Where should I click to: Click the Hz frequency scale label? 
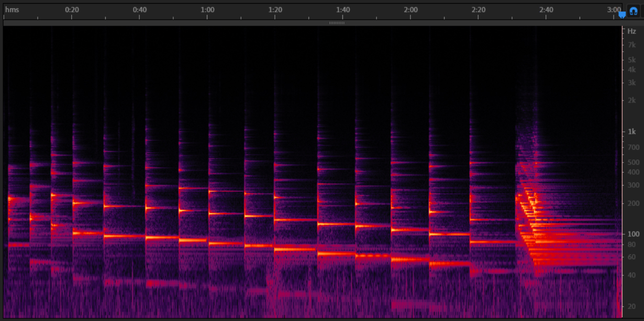[631, 31]
